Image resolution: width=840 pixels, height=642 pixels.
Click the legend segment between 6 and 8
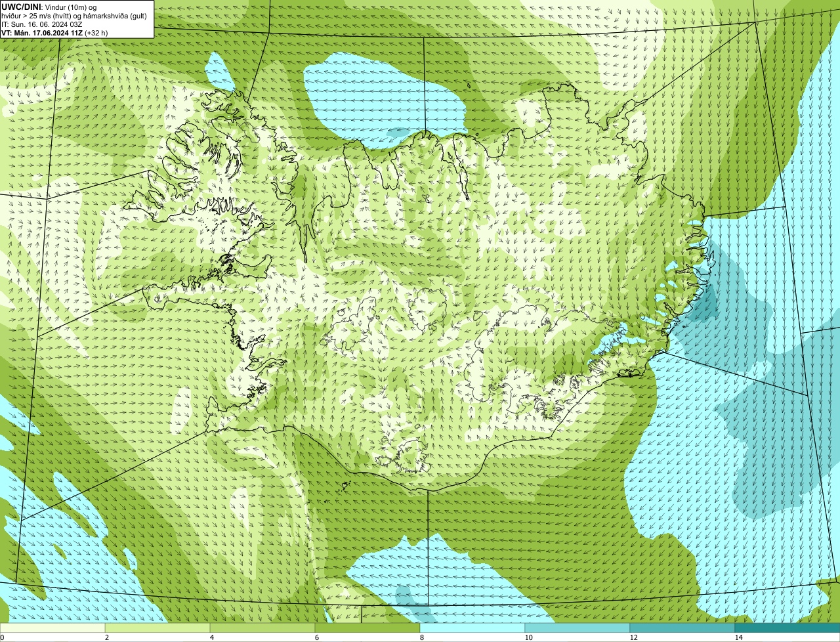click(x=367, y=628)
